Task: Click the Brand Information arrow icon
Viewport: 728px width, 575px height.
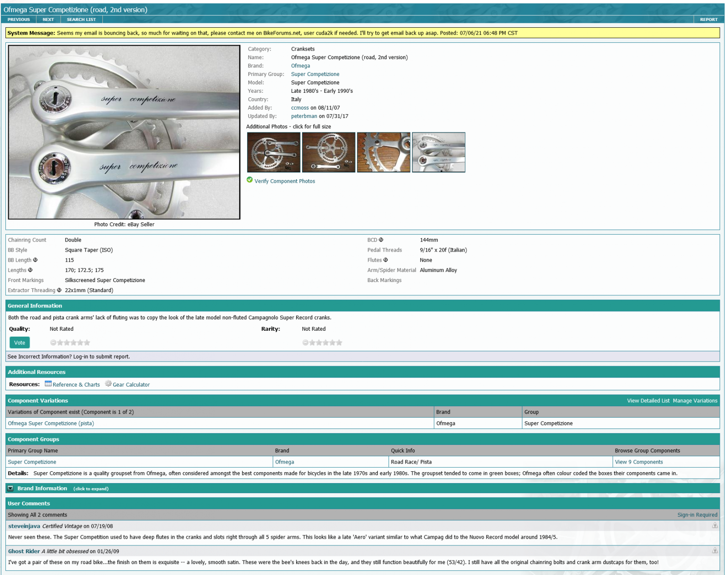Action: point(10,489)
